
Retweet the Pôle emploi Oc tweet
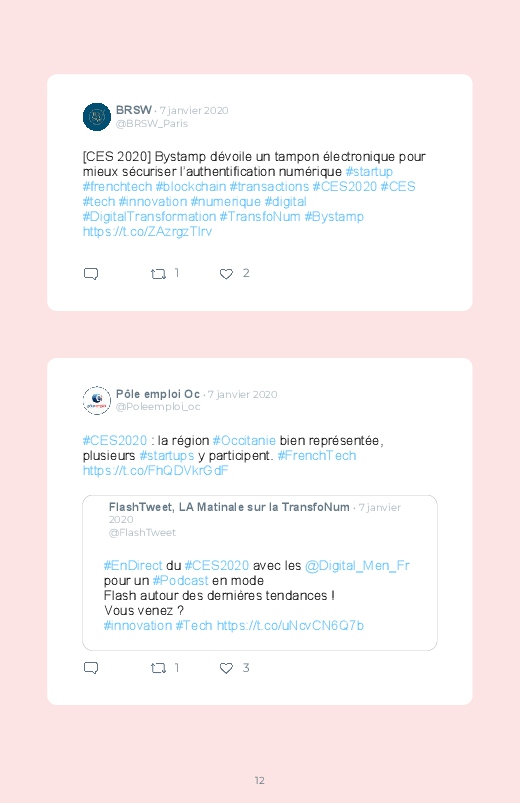[158, 668]
